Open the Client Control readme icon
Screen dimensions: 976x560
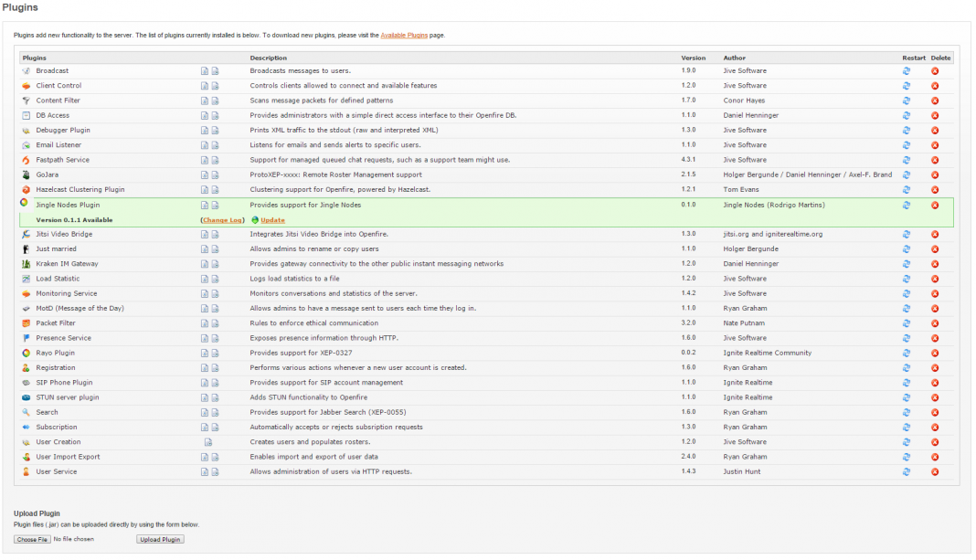(x=204, y=86)
